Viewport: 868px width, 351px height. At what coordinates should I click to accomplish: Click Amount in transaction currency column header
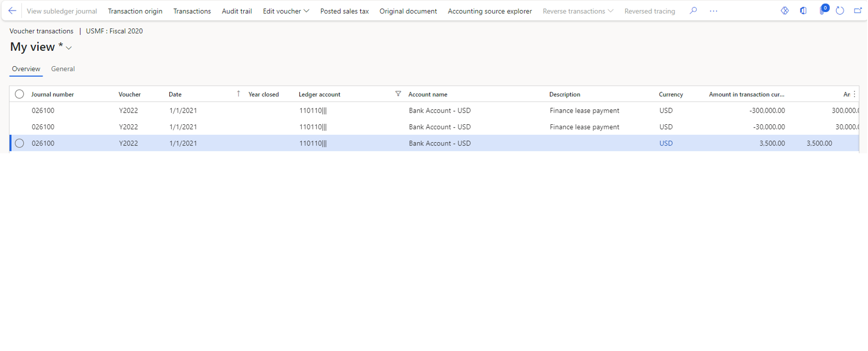(x=747, y=94)
